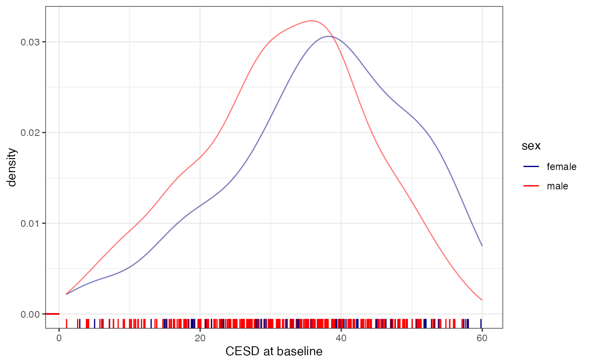Click the blue female legend line swatch
Image resolution: width=589 pixels, height=364 pixels.
point(531,167)
